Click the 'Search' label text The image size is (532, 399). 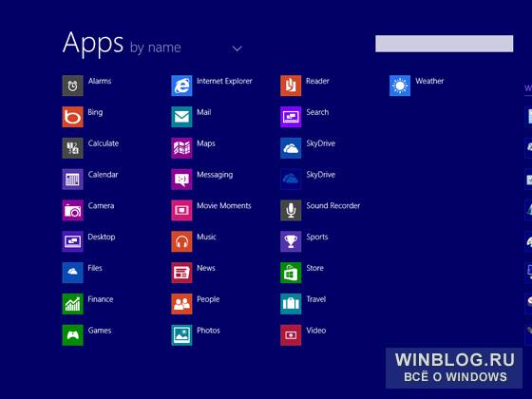pos(317,112)
